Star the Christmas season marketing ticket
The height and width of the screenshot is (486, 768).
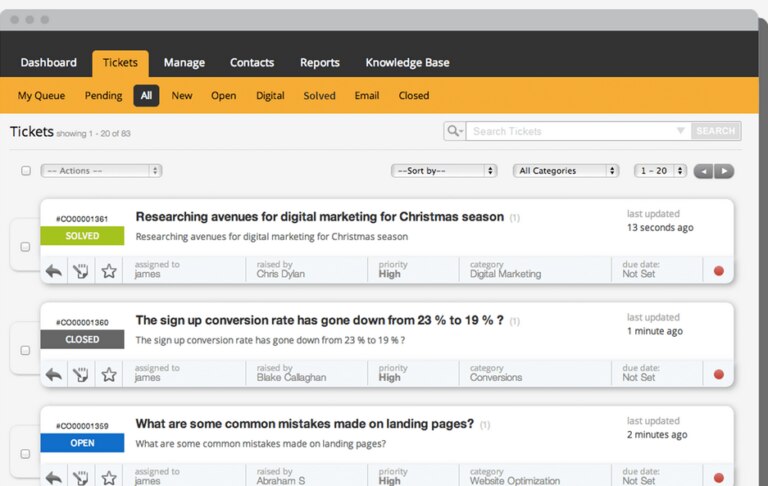[x=109, y=271]
